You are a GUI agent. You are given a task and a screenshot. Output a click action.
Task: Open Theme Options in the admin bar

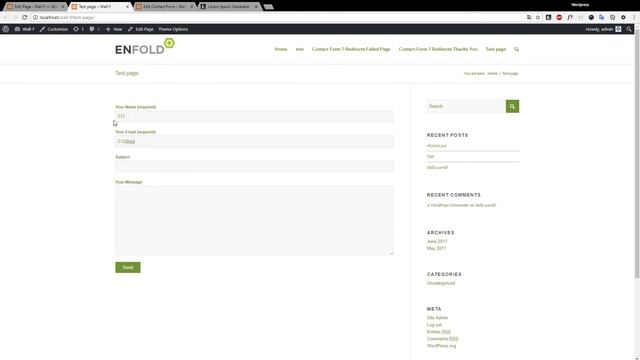[x=173, y=29]
